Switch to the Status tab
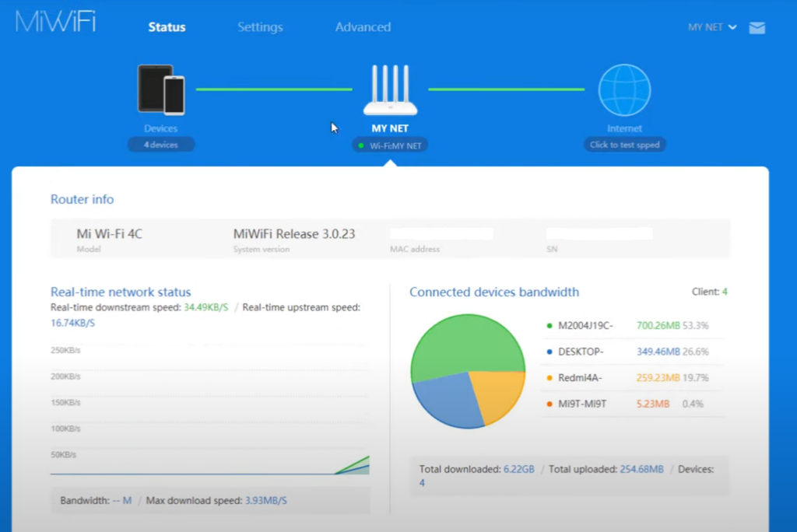The width and height of the screenshot is (797, 532). point(167,27)
